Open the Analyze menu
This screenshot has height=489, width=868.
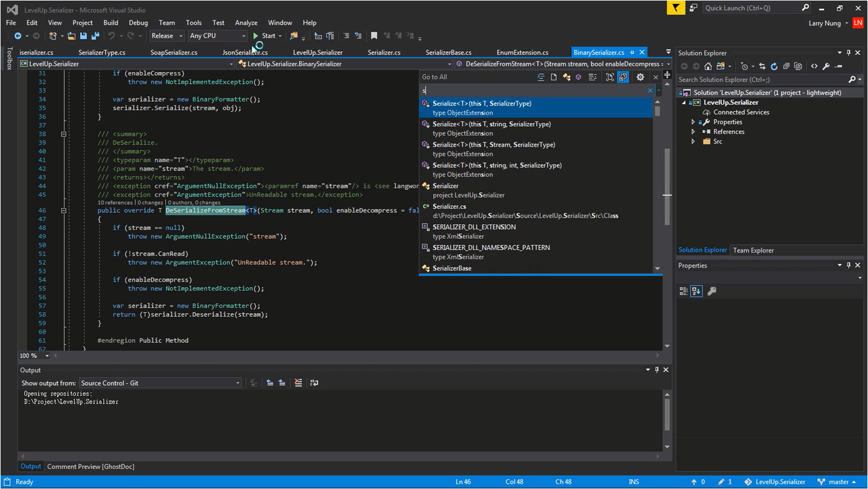coord(246,23)
